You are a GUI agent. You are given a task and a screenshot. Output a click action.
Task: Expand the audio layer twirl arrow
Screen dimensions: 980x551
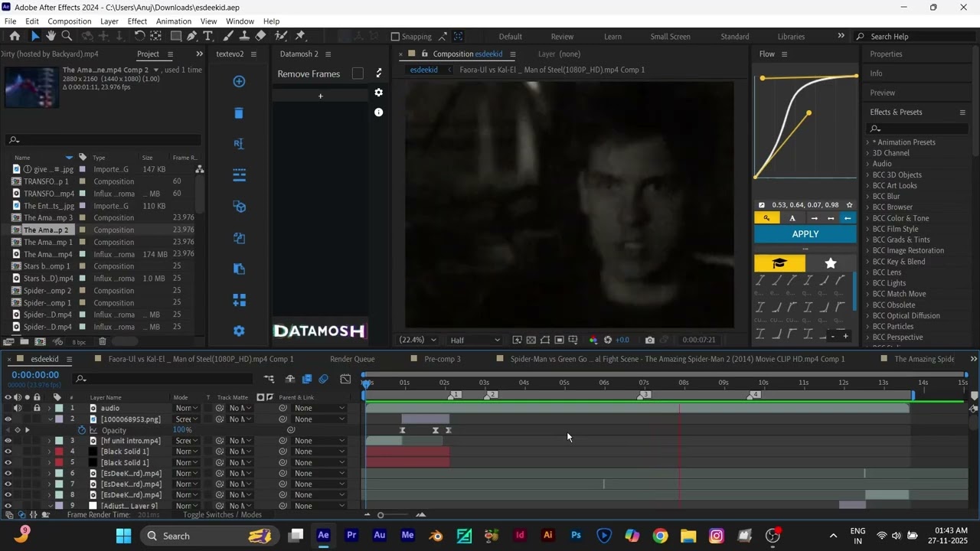pyautogui.click(x=50, y=408)
